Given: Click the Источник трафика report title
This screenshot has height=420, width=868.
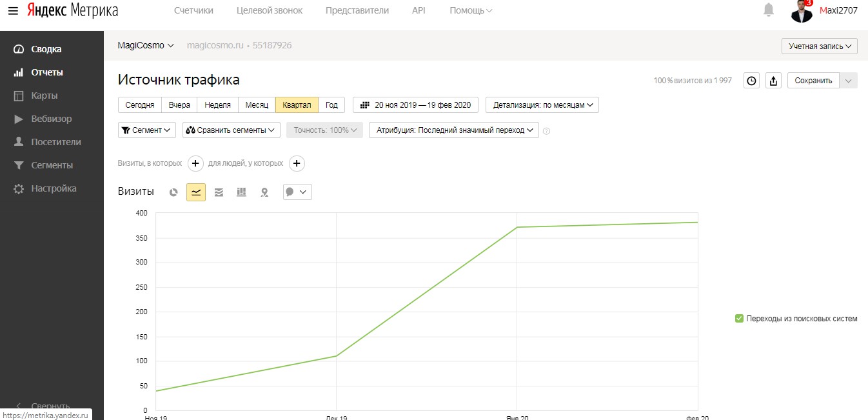Looking at the screenshot, I should tap(179, 80).
